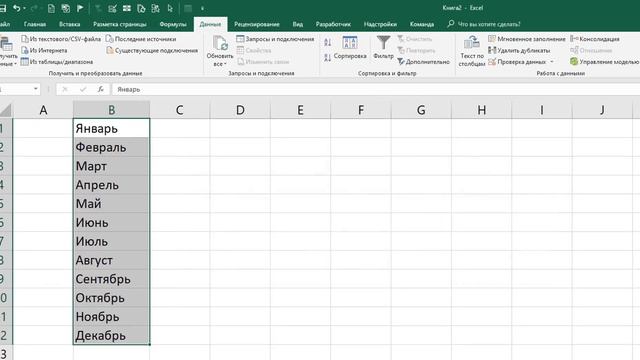Viewport: 640px width, 360px height.
Task: Open Существующие подключения
Action: point(152,50)
